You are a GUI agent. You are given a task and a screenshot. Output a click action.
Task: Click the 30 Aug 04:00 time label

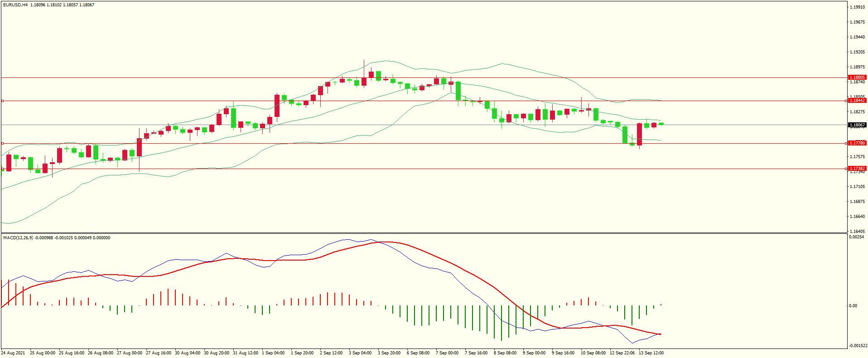tap(188, 353)
